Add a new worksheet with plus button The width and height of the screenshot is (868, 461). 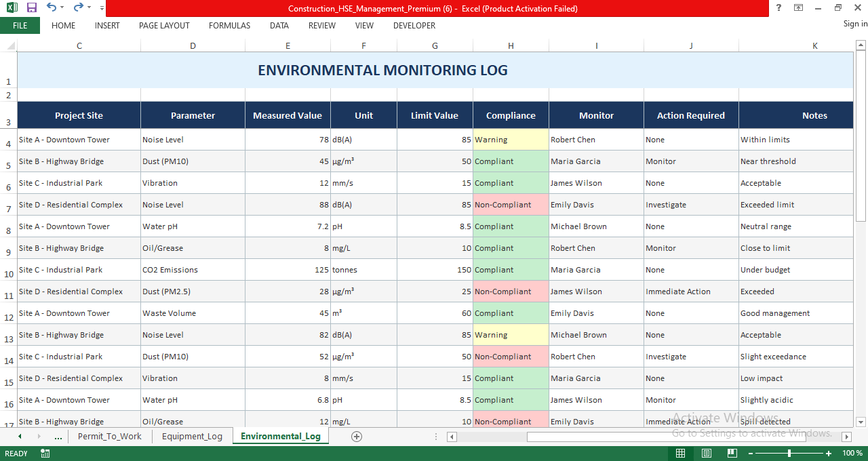click(356, 437)
